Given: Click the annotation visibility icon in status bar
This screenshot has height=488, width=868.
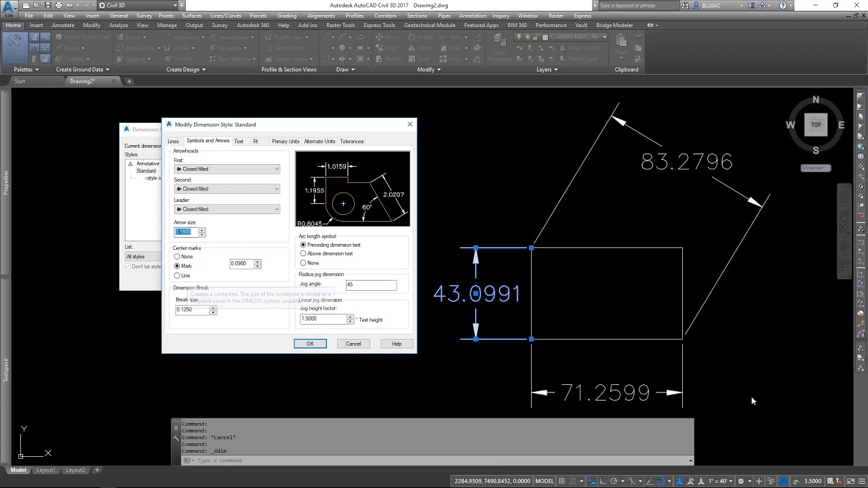Looking at the screenshot, I should tap(679, 481).
